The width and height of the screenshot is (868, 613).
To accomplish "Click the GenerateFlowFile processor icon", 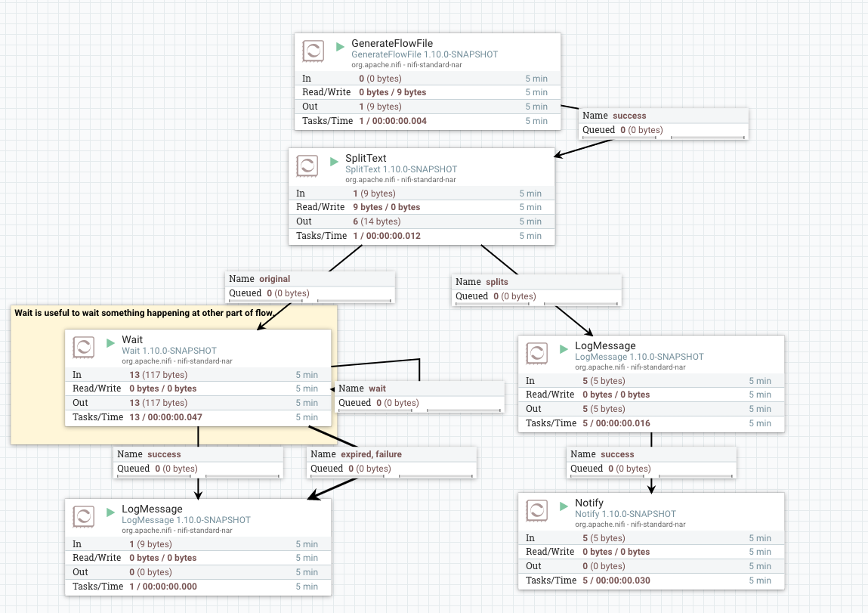I will [314, 51].
